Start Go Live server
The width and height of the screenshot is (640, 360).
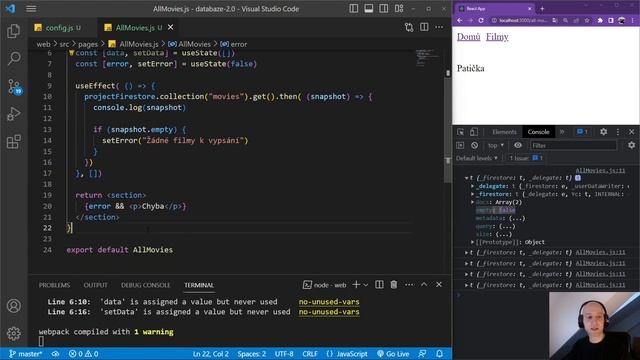point(393,354)
